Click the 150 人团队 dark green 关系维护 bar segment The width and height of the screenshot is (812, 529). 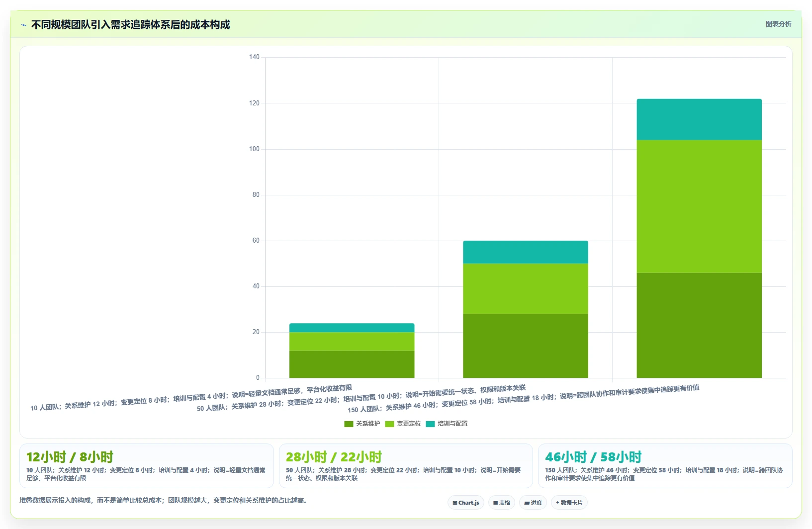point(699,325)
